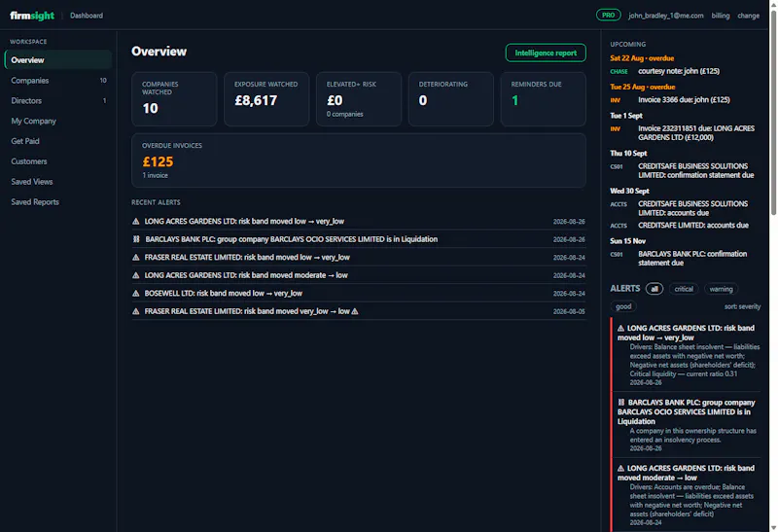
Task: Open My Company section
Action: click(x=58, y=122)
